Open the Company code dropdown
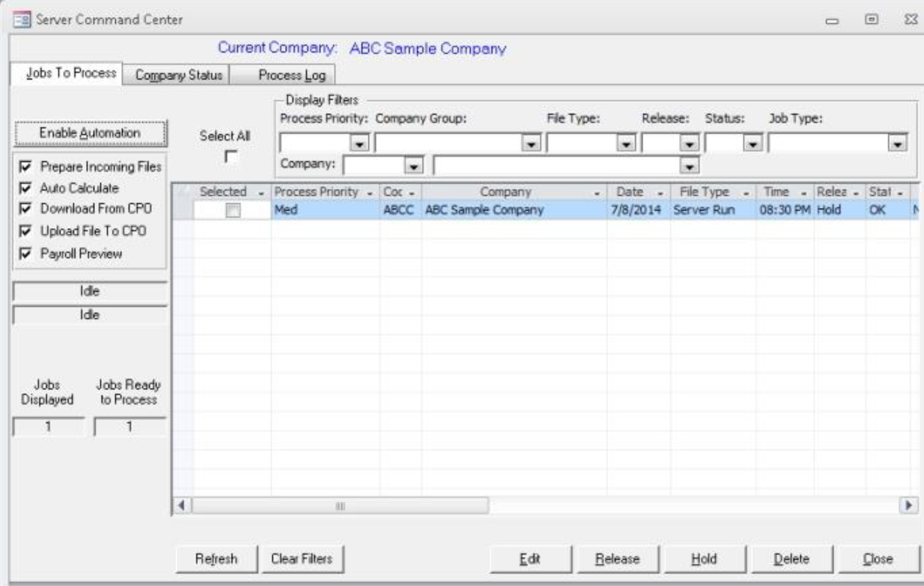This screenshot has width=924, height=586. (x=414, y=167)
